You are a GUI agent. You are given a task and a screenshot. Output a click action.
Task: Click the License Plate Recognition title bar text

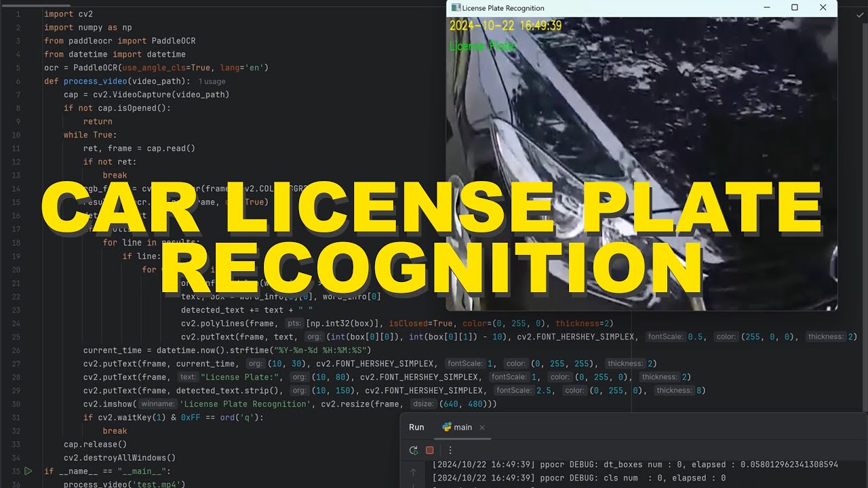coord(502,8)
